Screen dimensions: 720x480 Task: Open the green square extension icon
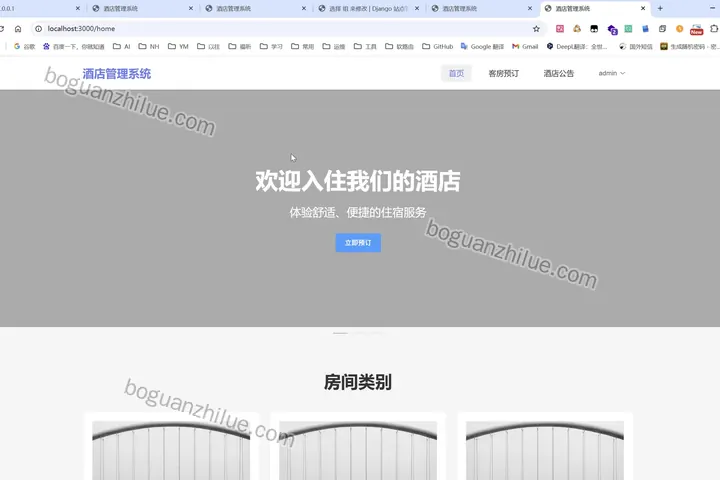click(628, 29)
